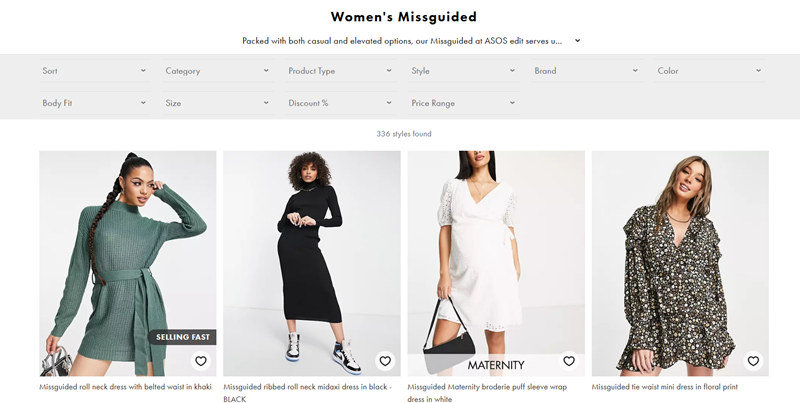
Task: Expand the Product Type filter
Action: pos(340,71)
